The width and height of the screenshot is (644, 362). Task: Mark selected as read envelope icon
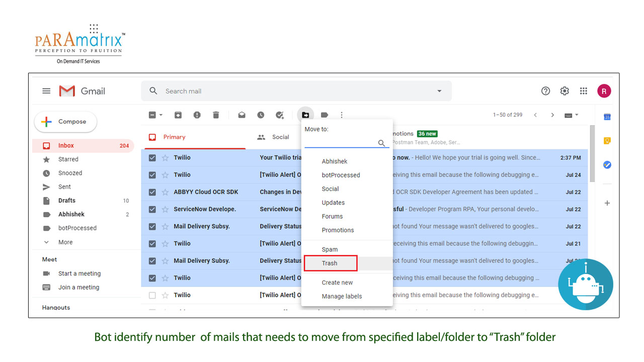(242, 115)
